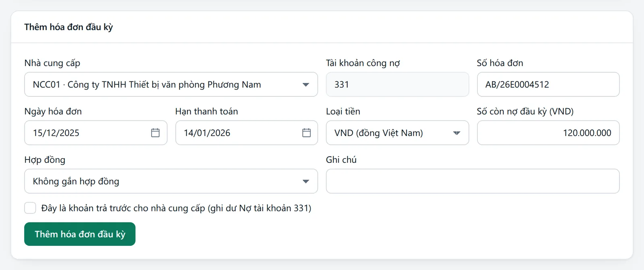Focus the Số hóa đơn field
This screenshot has width=644, height=270.
pyautogui.click(x=548, y=84)
